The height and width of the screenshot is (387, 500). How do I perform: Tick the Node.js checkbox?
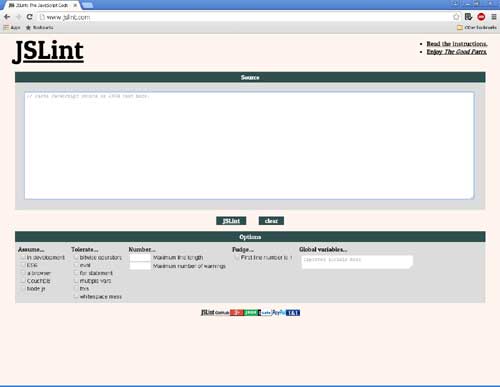(23, 289)
